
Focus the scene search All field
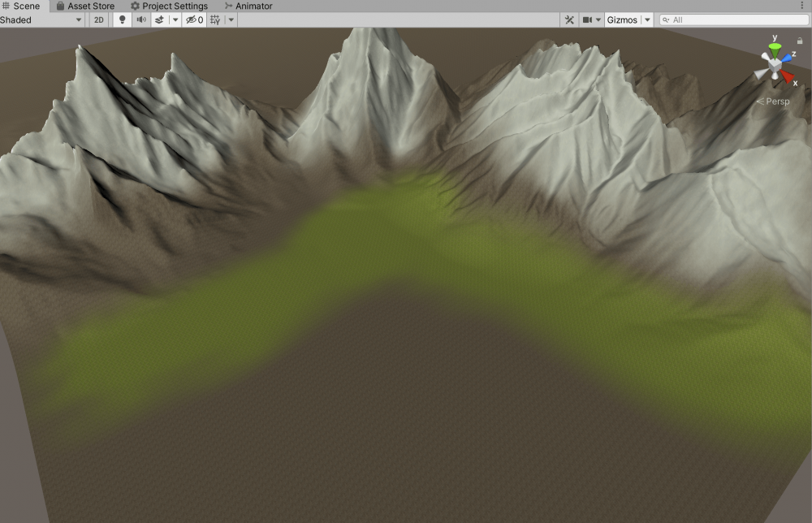click(x=734, y=19)
